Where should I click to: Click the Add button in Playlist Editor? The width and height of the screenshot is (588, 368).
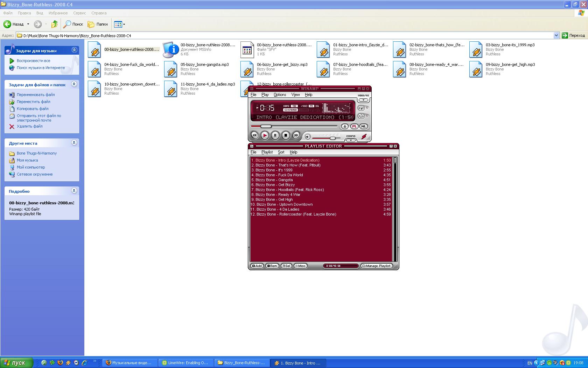point(257,266)
